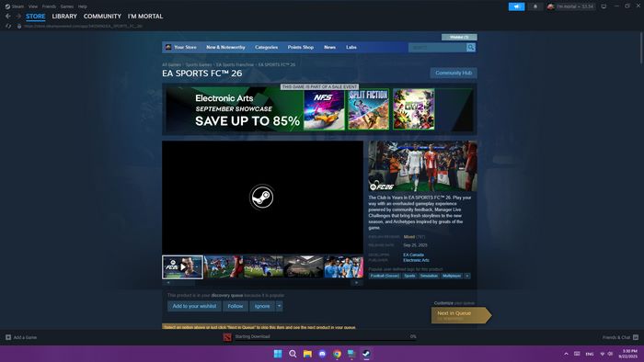Switch to the LIBRARY tab
The width and height of the screenshot is (644, 362).
point(64,17)
